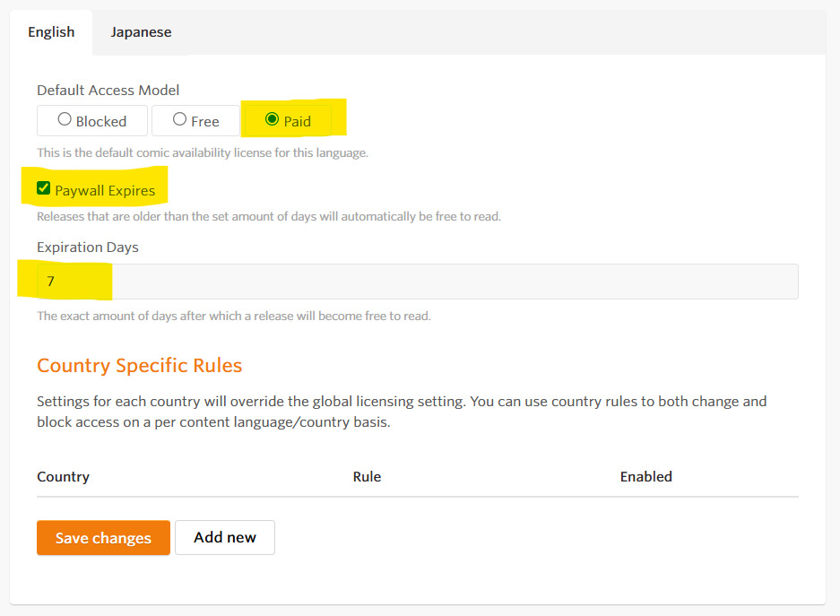The width and height of the screenshot is (840, 616).
Task: Select the Paid access model radio
Action: [288, 120]
